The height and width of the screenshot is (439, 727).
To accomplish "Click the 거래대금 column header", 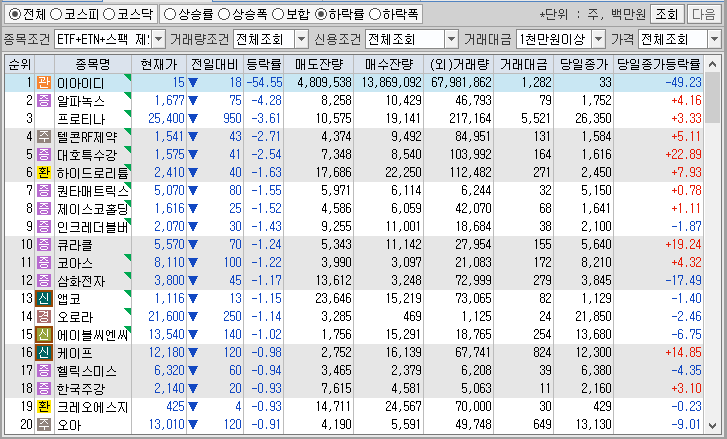I will click(523, 64).
